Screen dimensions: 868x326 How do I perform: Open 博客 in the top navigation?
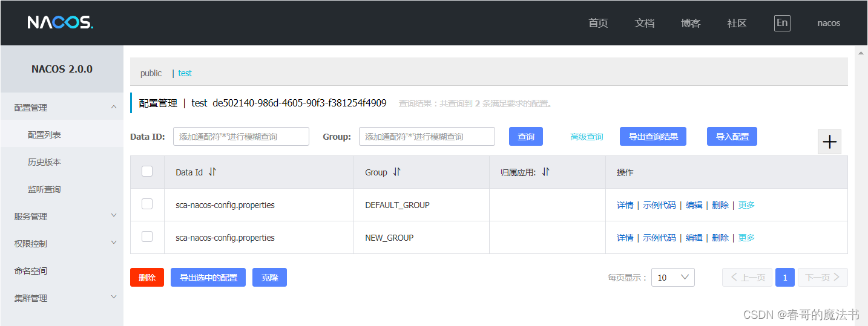[x=691, y=23]
